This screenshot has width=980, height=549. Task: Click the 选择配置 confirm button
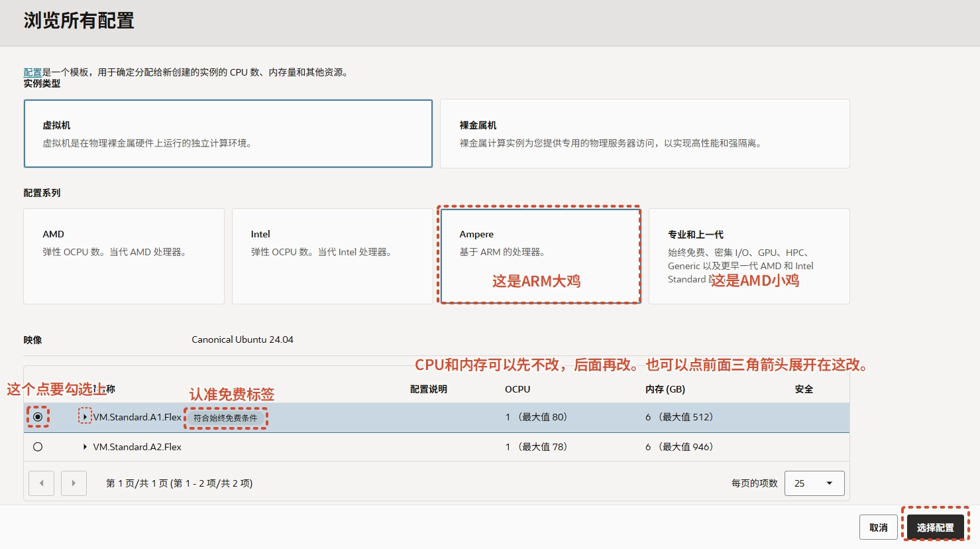pos(934,527)
